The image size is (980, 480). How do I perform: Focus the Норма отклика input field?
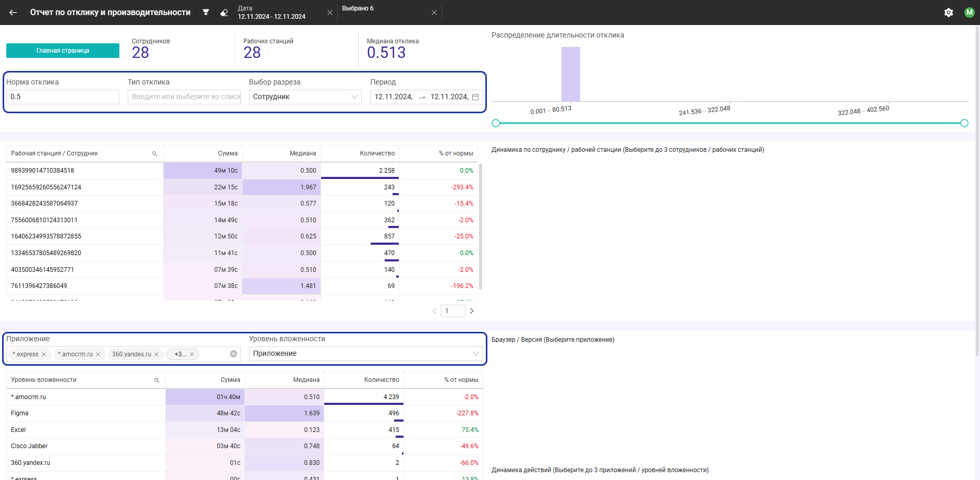(63, 97)
